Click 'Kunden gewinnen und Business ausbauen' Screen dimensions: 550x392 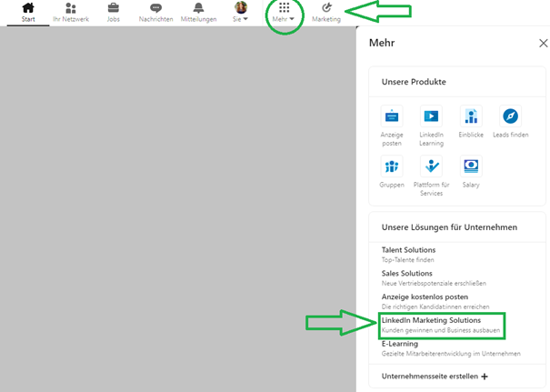pos(441,330)
